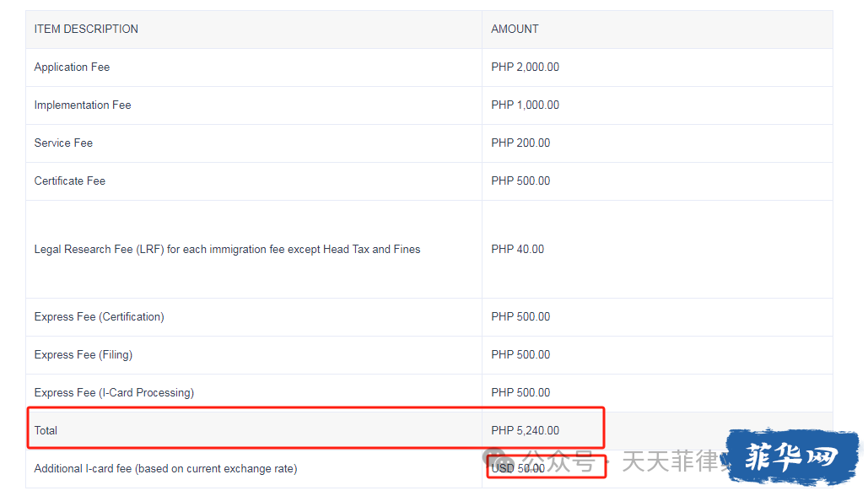Screen dimensions: 868x496
Task: Click the USD 50.00 amount
Action: point(518,468)
